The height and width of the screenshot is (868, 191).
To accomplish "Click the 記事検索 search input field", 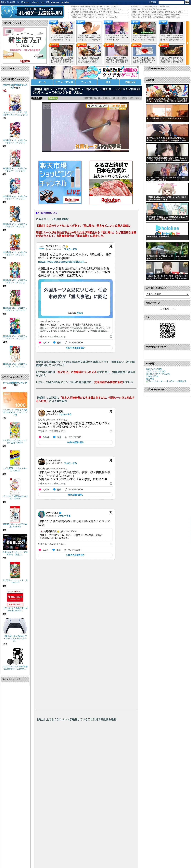I will point(171,2).
